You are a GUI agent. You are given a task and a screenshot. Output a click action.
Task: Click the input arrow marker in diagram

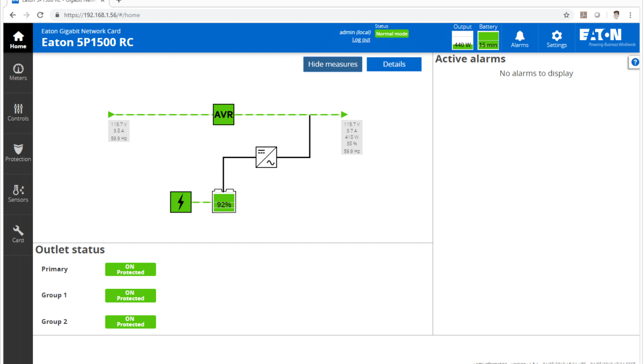[111, 114]
